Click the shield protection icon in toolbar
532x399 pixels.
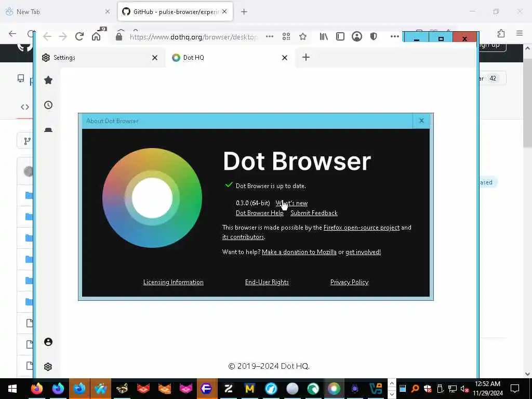pos(373,36)
